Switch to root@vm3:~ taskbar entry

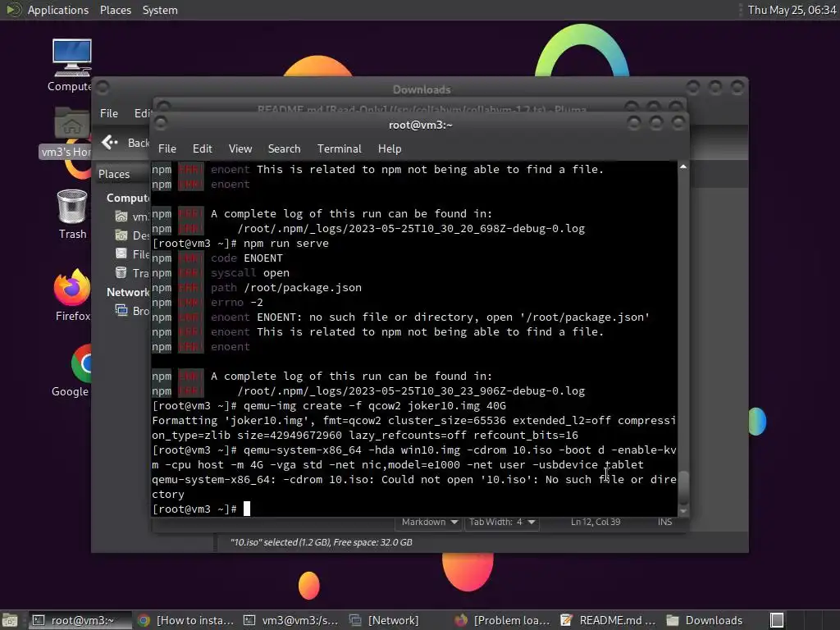[80, 620]
